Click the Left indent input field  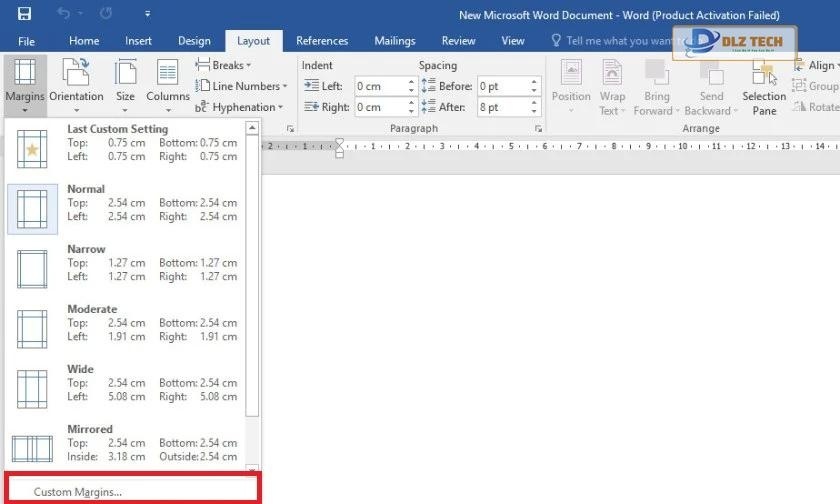(379, 86)
